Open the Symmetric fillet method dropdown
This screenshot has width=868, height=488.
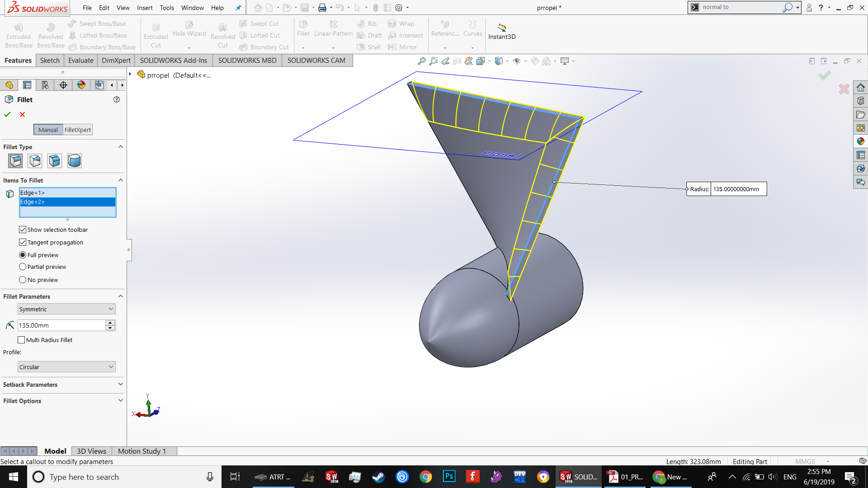pos(66,310)
